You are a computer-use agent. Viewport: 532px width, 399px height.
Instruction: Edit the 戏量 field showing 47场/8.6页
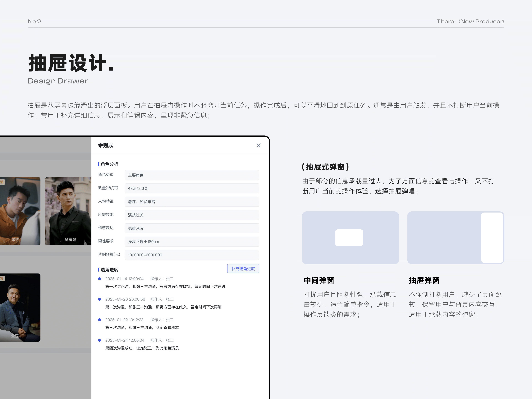tap(192, 188)
